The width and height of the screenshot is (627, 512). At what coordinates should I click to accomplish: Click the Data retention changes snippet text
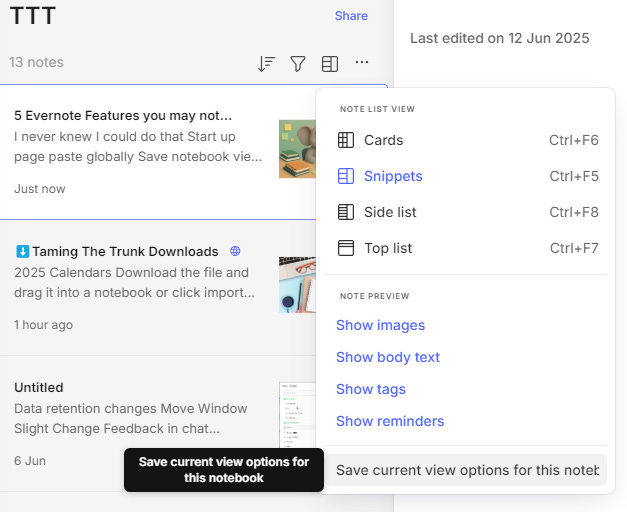point(131,418)
